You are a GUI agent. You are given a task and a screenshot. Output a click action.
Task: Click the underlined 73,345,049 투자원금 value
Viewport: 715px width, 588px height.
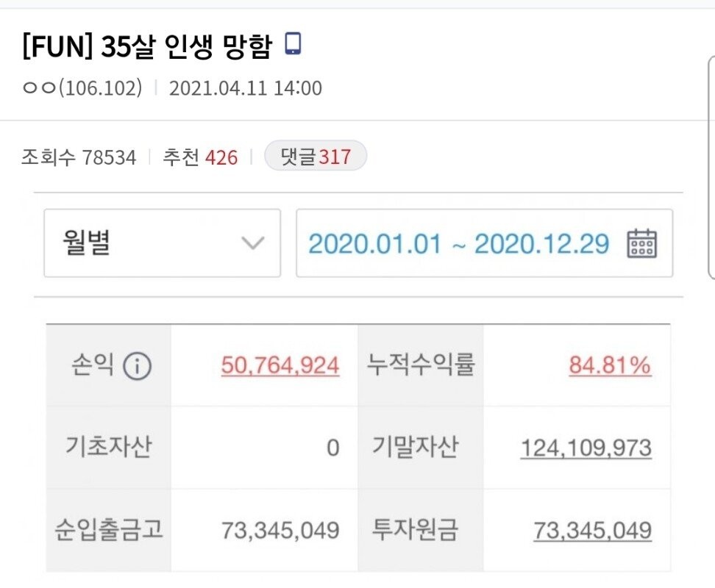pyautogui.click(x=592, y=530)
